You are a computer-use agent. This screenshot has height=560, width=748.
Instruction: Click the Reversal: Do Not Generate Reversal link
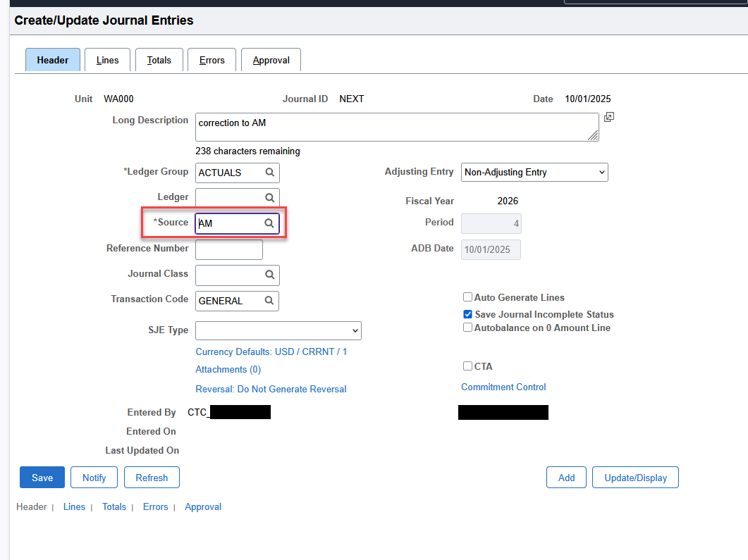pos(271,389)
